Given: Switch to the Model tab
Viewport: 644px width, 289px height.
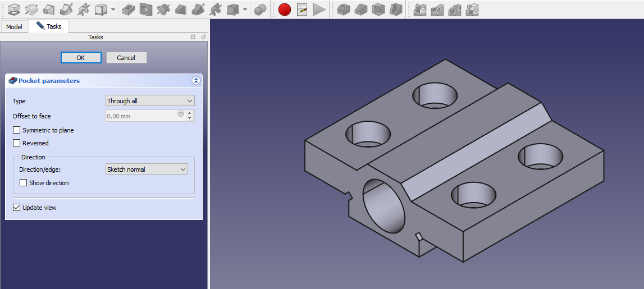Looking at the screenshot, I should 14,27.
